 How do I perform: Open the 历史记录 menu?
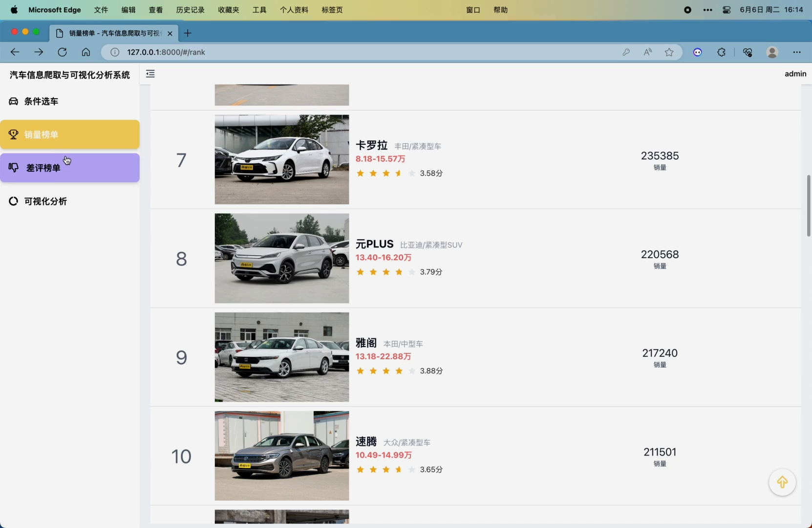(x=190, y=10)
